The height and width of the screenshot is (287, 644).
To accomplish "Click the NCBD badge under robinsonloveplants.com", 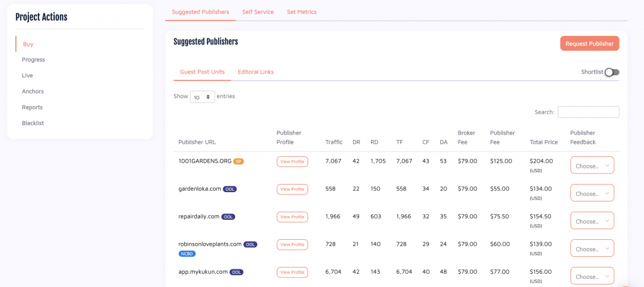I will (x=187, y=254).
